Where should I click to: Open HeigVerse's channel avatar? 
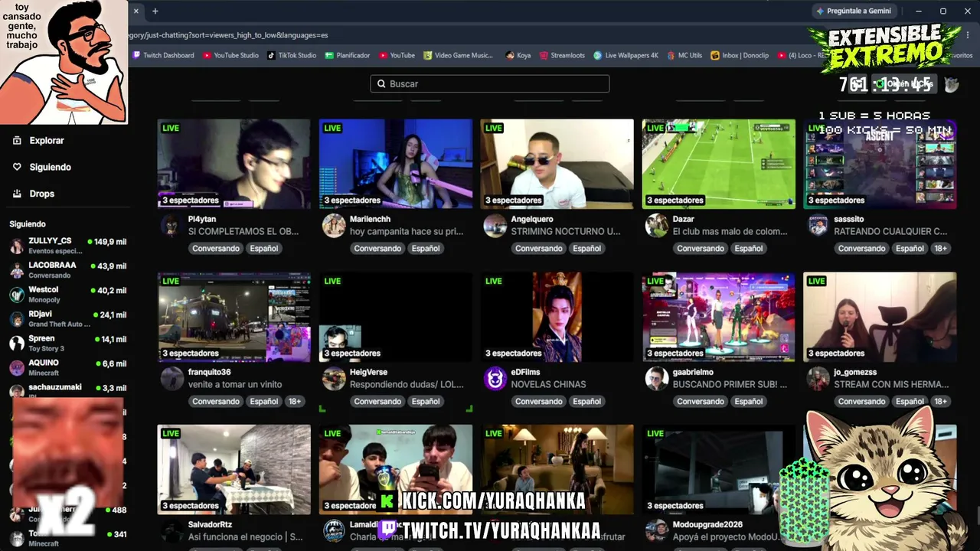(x=333, y=378)
